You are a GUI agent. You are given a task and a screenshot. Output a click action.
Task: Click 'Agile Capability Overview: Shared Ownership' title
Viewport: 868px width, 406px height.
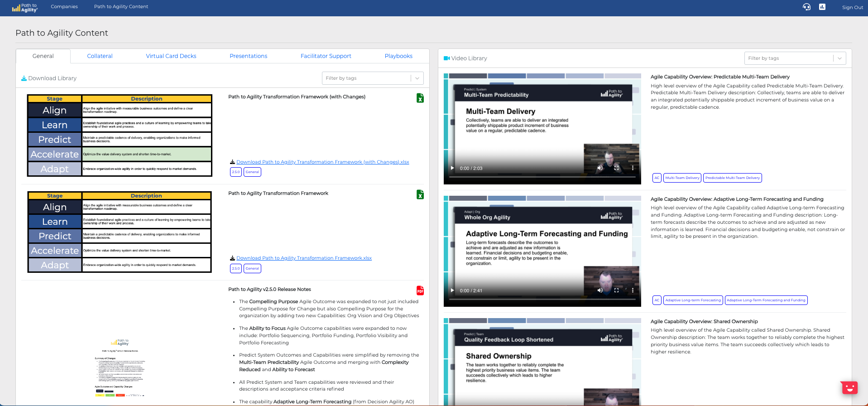coord(704,322)
